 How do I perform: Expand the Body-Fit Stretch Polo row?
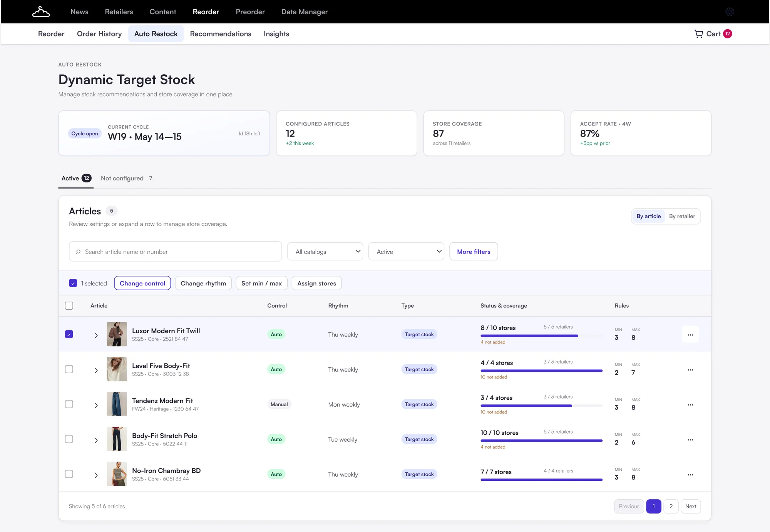pyautogui.click(x=96, y=440)
